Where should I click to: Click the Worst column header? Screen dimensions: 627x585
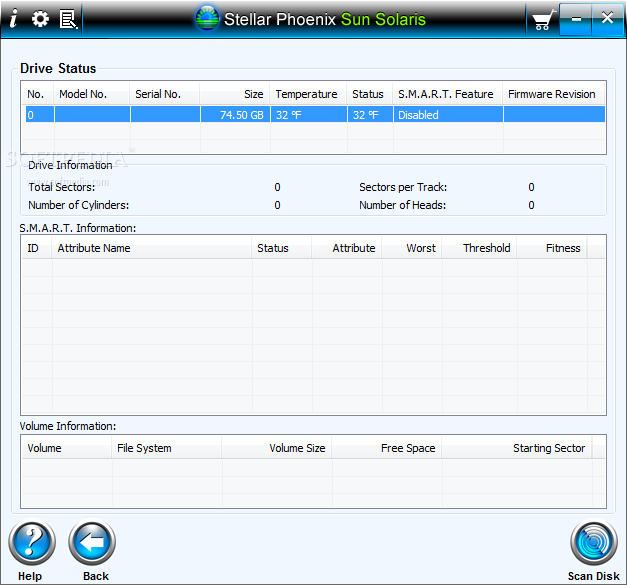pos(412,248)
